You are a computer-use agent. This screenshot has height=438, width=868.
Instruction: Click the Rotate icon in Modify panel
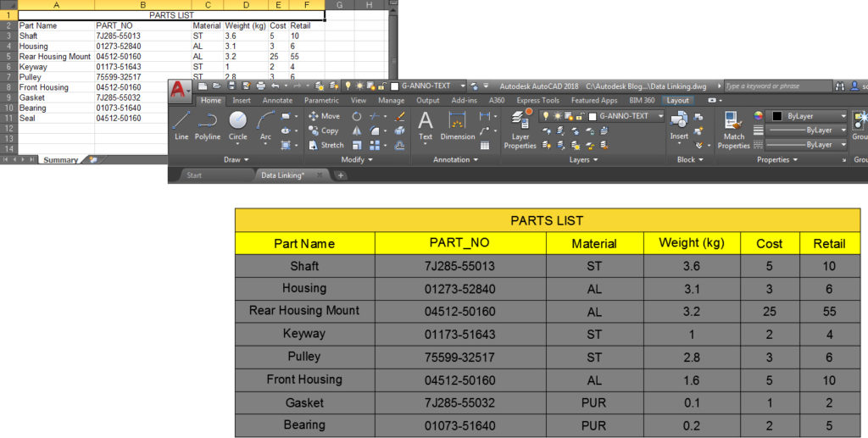tap(357, 116)
